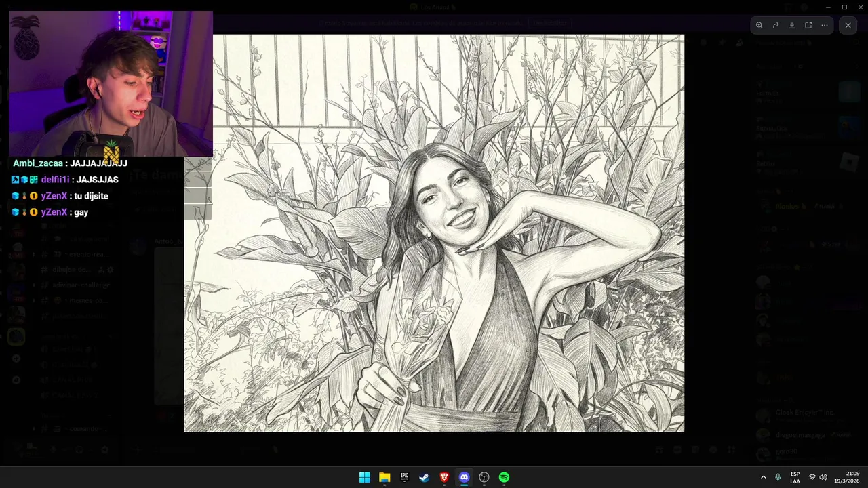
Task: Click yZenX's 'tu dijsite' message
Action: (60, 196)
